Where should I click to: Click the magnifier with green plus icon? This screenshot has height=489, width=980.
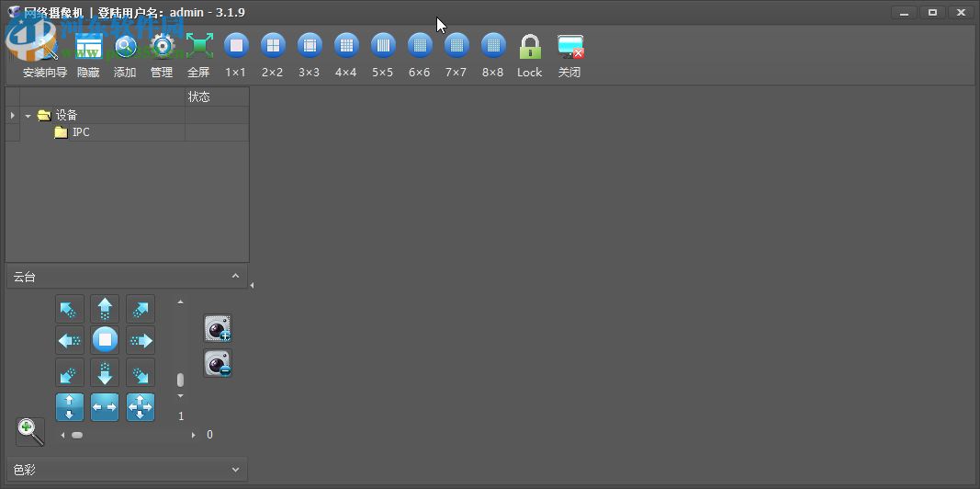[30, 431]
